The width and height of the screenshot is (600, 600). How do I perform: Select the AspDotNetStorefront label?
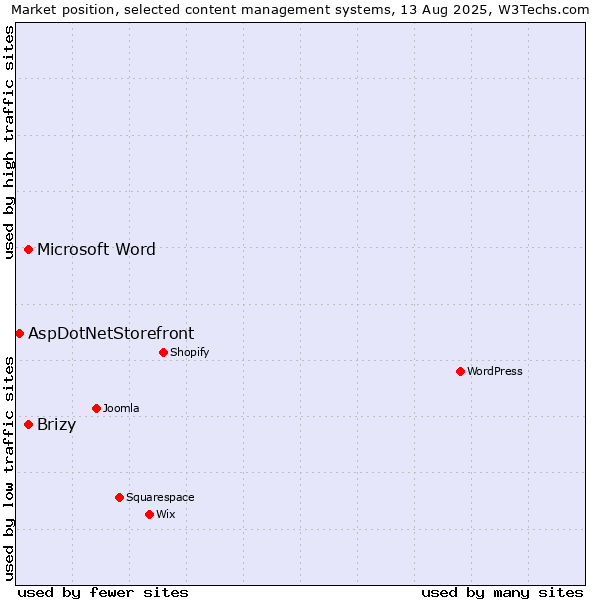click(x=111, y=334)
